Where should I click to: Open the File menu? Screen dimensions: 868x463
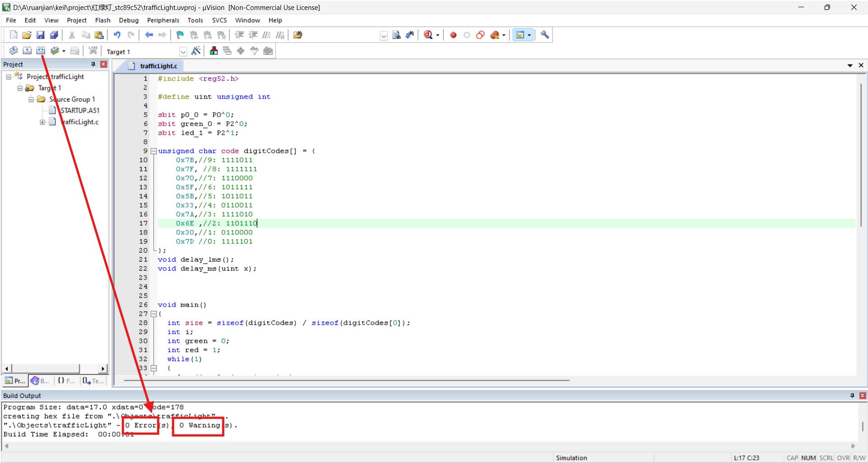[x=11, y=20]
